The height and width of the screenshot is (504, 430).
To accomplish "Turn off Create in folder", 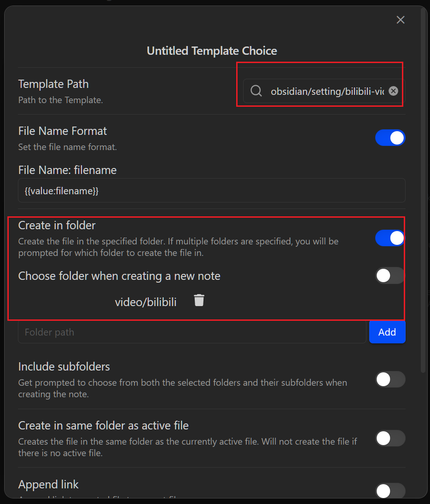I will 390,238.
